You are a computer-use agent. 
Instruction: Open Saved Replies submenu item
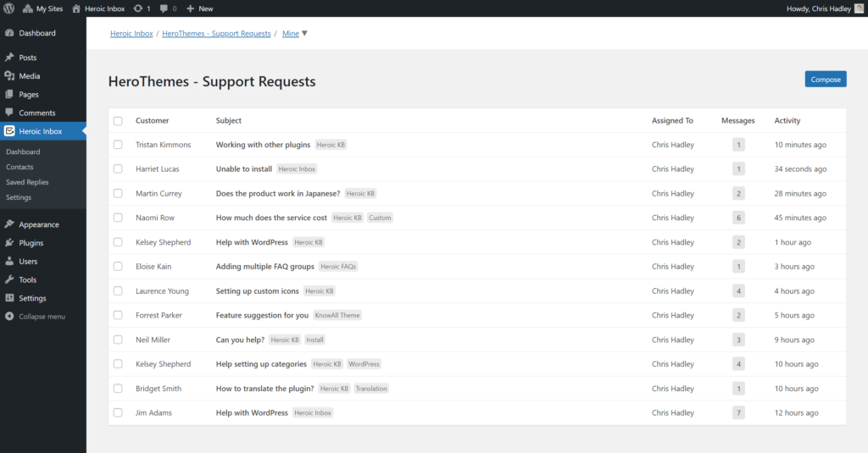[27, 182]
